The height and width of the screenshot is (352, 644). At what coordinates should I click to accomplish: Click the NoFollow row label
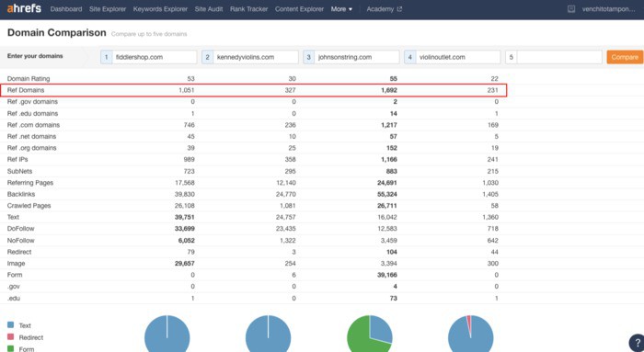click(20, 241)
